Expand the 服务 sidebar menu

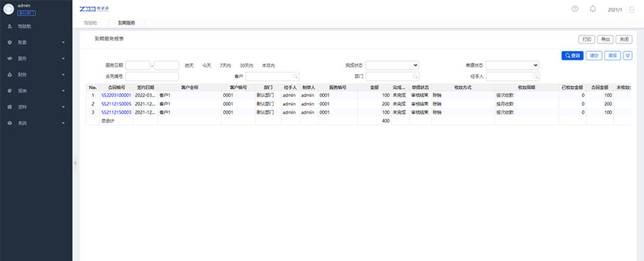[x=36, y=58]
